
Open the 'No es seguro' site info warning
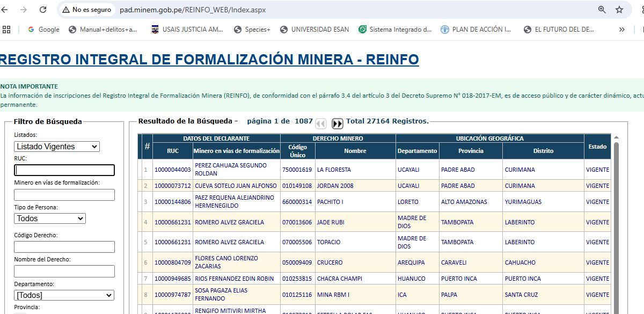[x=86, y=10]
